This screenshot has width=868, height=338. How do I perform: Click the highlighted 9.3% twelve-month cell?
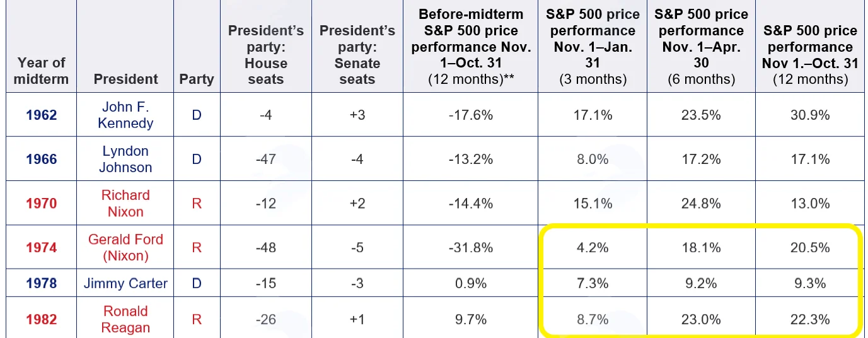[810, 283]
